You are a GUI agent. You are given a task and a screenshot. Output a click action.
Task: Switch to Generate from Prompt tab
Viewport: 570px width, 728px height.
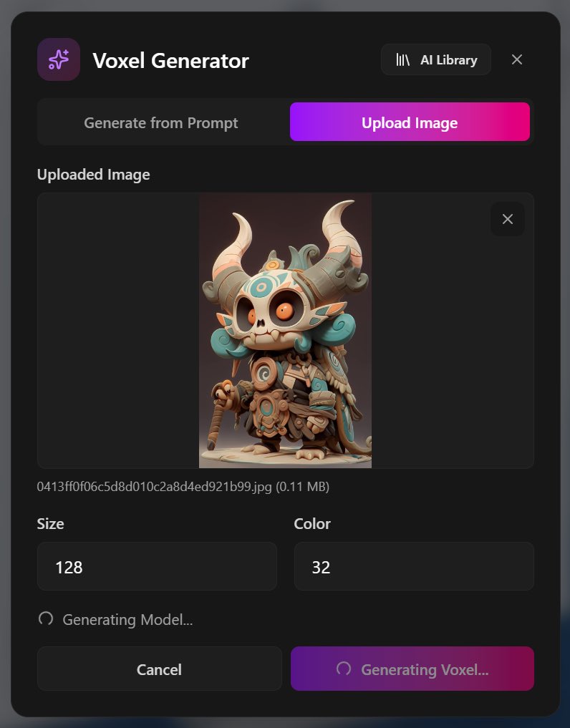[x=160, y=122]
